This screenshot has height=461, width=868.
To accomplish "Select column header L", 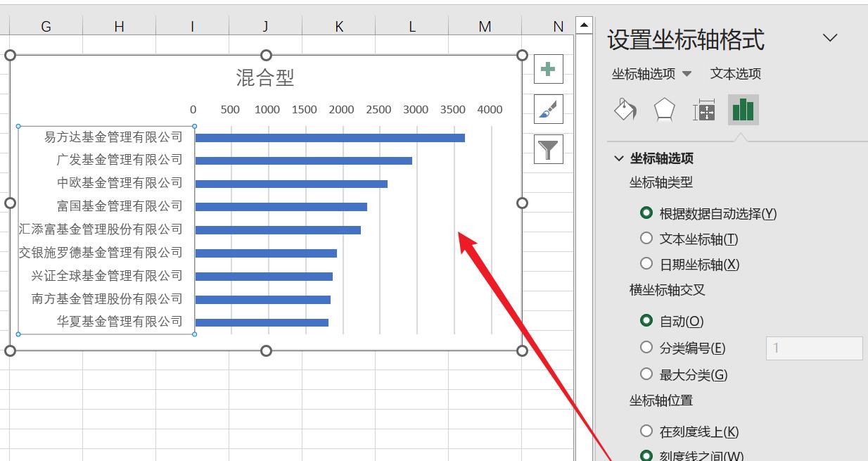I will click(412, 26).
